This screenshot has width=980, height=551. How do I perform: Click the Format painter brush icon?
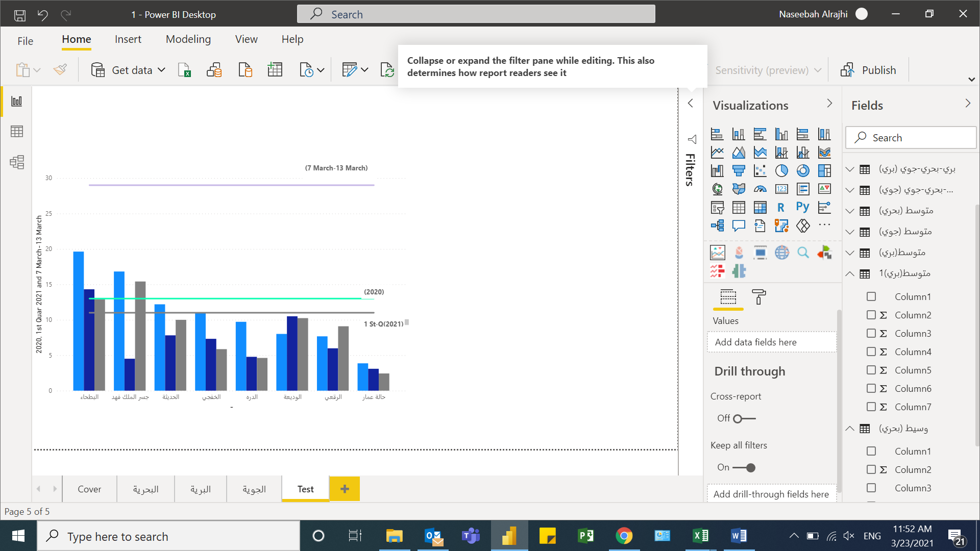click(x=60, y=69)
